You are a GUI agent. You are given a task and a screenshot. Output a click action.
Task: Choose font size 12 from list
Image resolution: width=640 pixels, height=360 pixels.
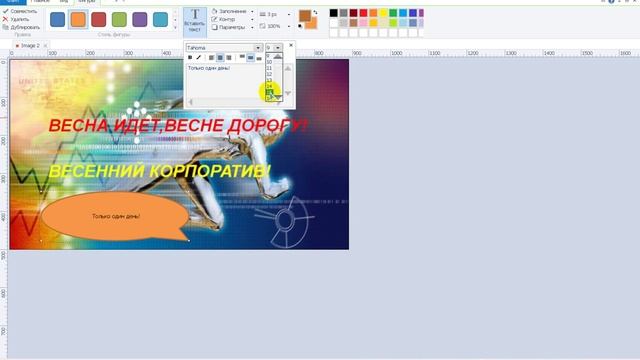click(269, 74)
